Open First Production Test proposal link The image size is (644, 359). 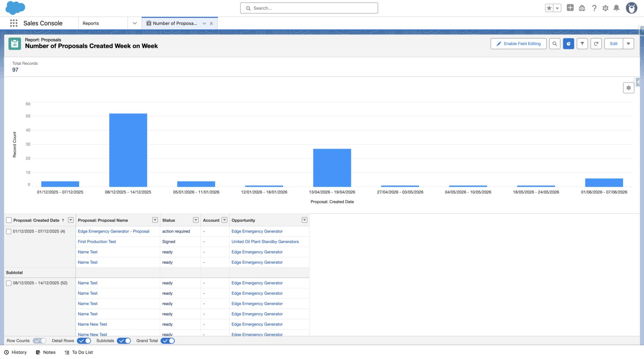pos(97,242)
